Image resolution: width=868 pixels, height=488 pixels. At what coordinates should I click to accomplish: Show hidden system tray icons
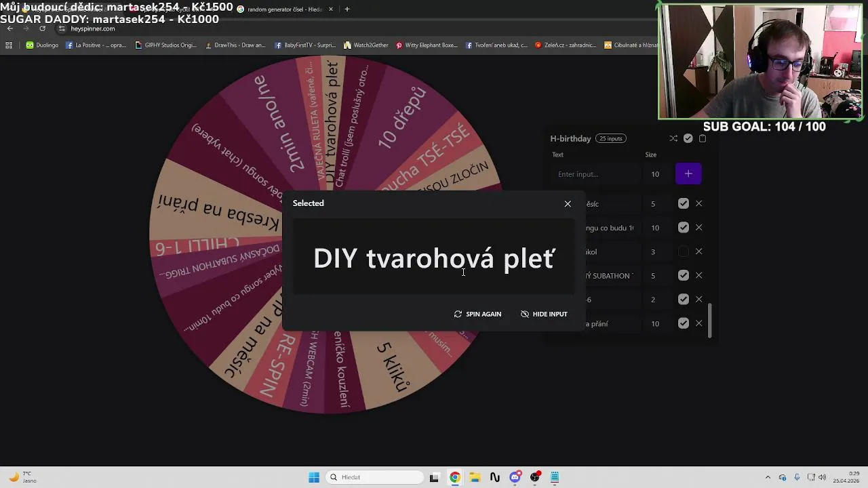pyautogui.click(x=768, y=477)
